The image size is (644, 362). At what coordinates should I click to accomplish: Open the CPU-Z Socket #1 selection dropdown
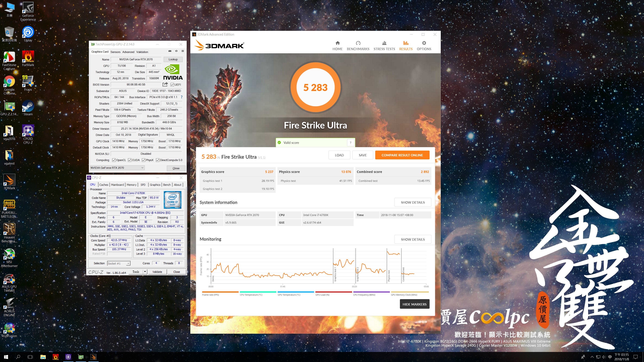pos(119,263)
